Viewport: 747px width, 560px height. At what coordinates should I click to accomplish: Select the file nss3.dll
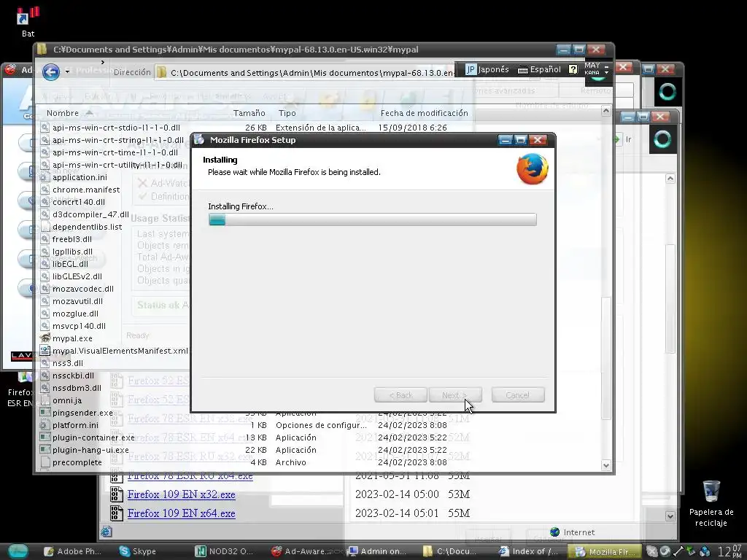click(68, 363)
